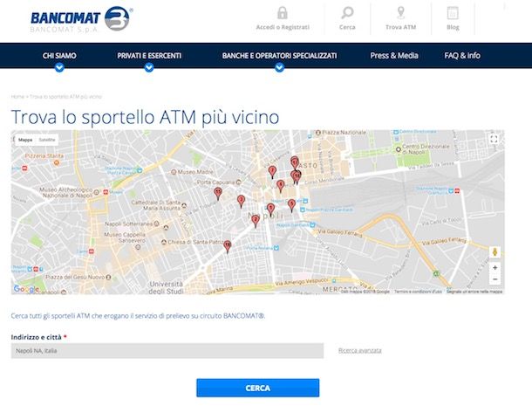The height and width of the screenshot is (406, 532).
Task: Open the Blog icon in header
Action: pos(453,13)
